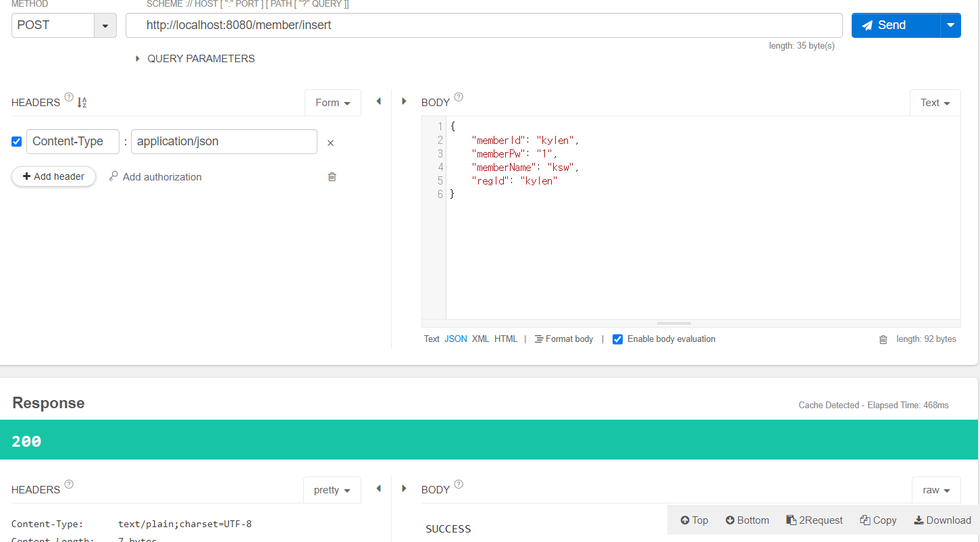Image resolution: width=980 pixels, height=542 pixels.
Task: Jump to Top of the response
Action: (x=694, y=520)
